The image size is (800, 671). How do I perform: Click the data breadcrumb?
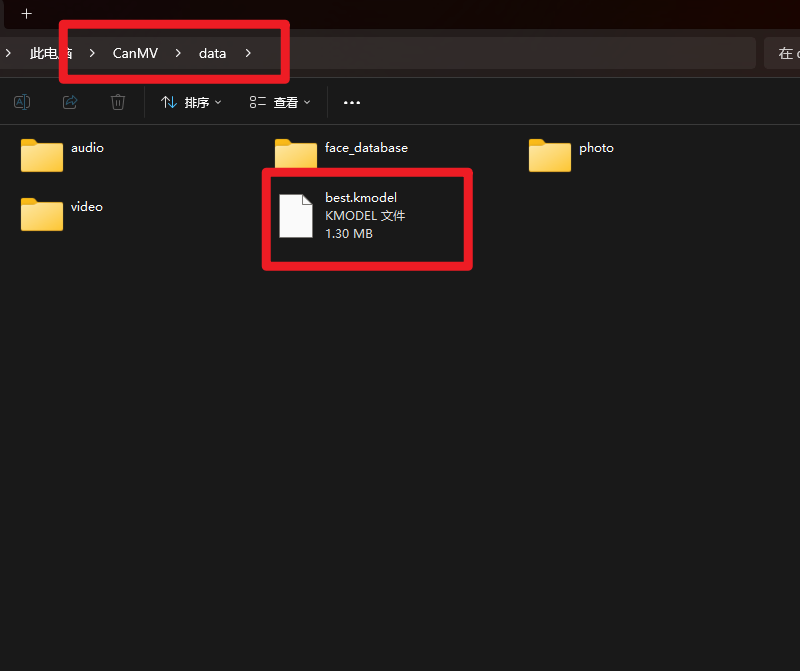coord(212,53)
